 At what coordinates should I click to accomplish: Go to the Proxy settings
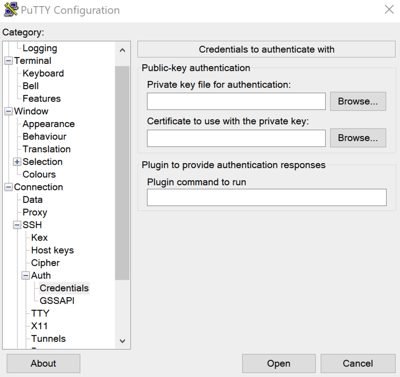[x=35, y=212]
